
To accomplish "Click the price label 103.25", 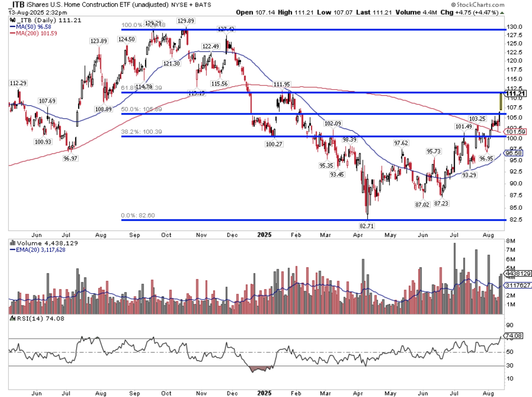I will pyautogui.click(x=477, y=119).
